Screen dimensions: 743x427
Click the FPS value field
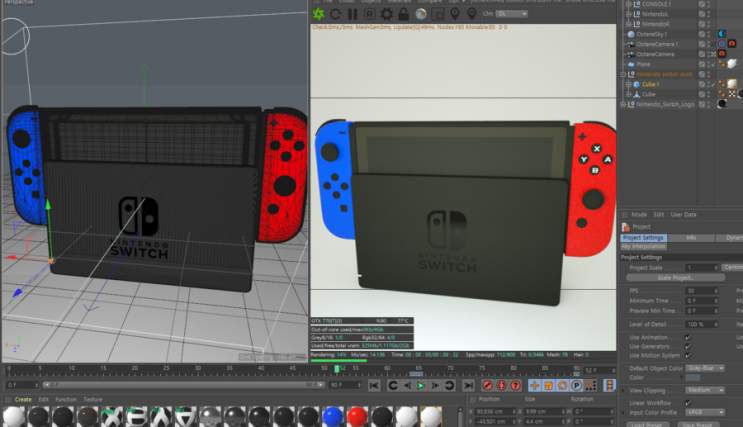click(x=702, y=291)
